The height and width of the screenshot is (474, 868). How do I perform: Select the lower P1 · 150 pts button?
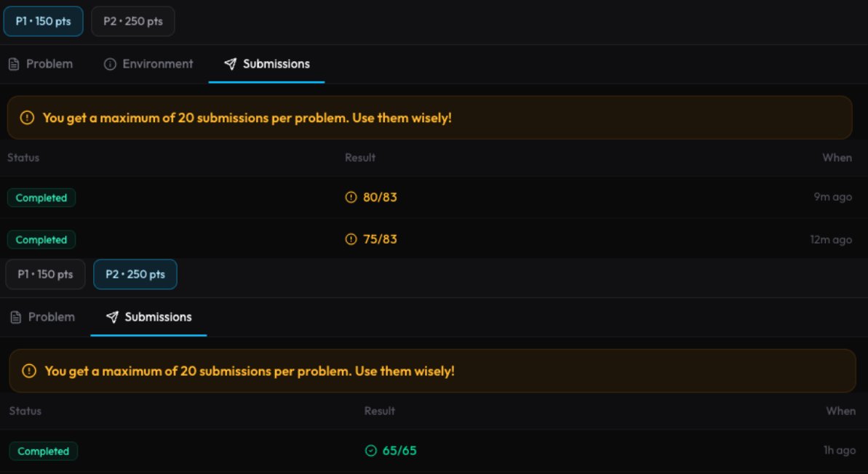tap(45, 274)
